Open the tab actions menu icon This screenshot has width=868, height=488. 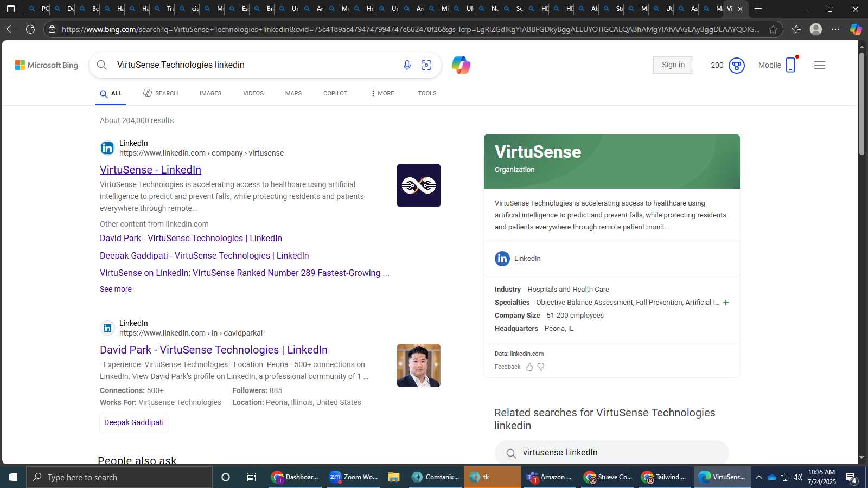click(11, 9)
